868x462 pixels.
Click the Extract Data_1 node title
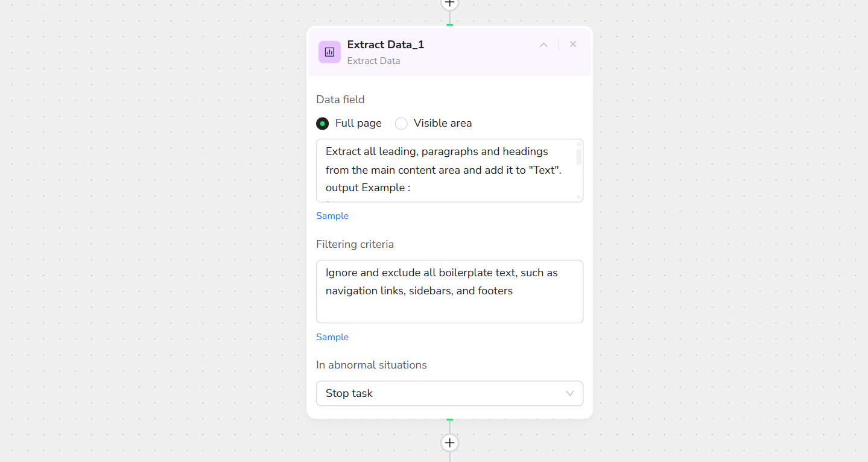click(385, 45)
